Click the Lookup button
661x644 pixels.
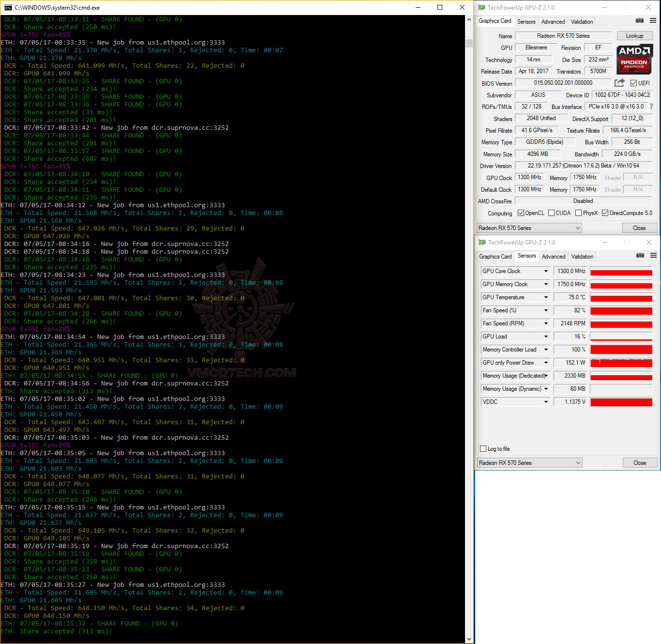[x=634, y=36]
